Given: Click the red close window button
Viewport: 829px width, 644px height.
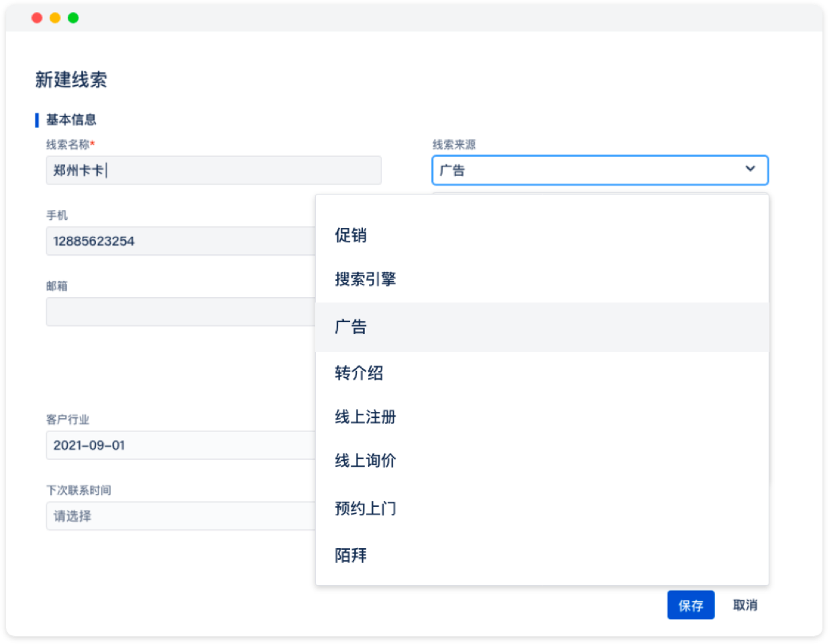Looking at the screenshot, I should click(37, 18).
